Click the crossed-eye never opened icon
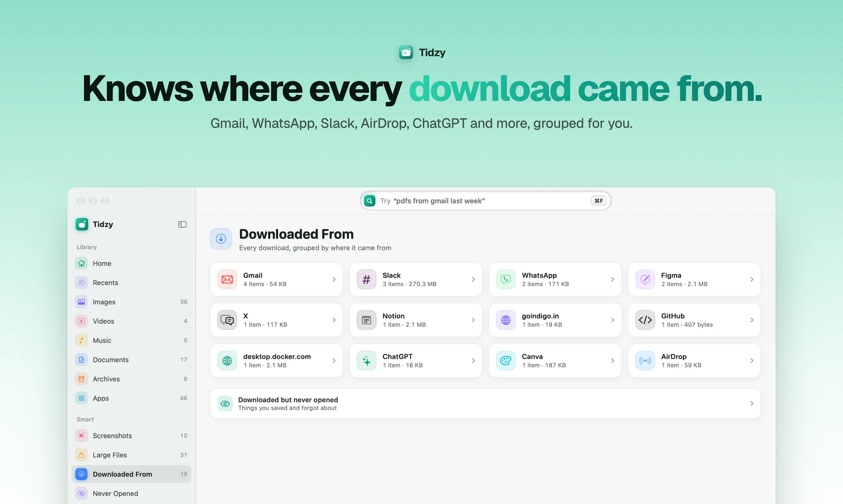Viewport: 843px width, 504px height. (225, 404)
